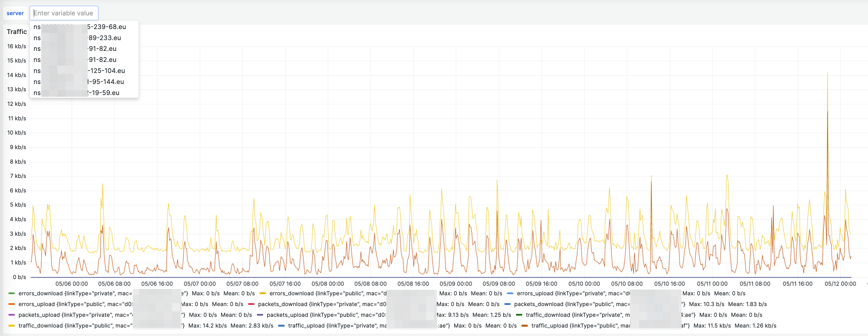Click the server variable value input field
This screenshot has height=336, width=868.
point(64,13)
